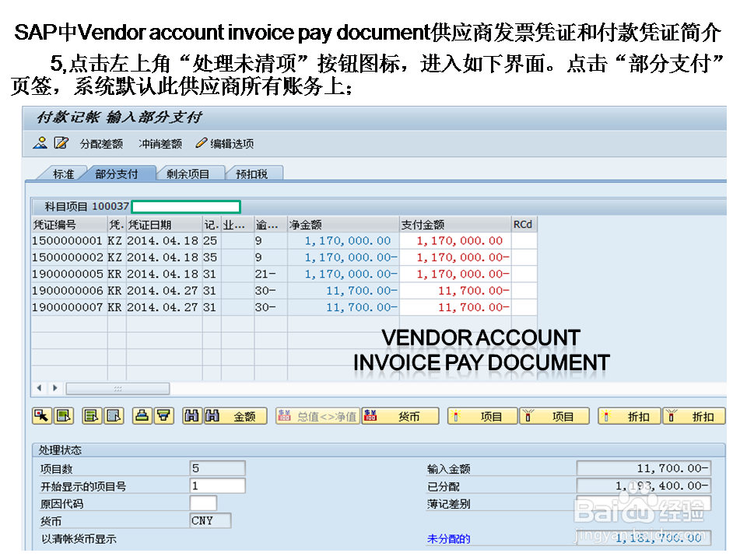Click the table scroll-right arrow

click(x=55, y=388)
